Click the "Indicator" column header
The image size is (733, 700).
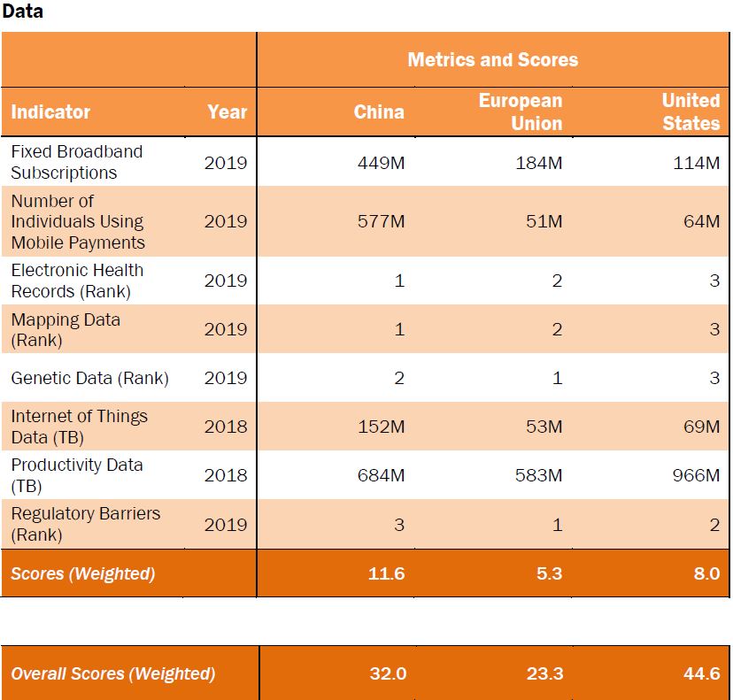(50, 112)
